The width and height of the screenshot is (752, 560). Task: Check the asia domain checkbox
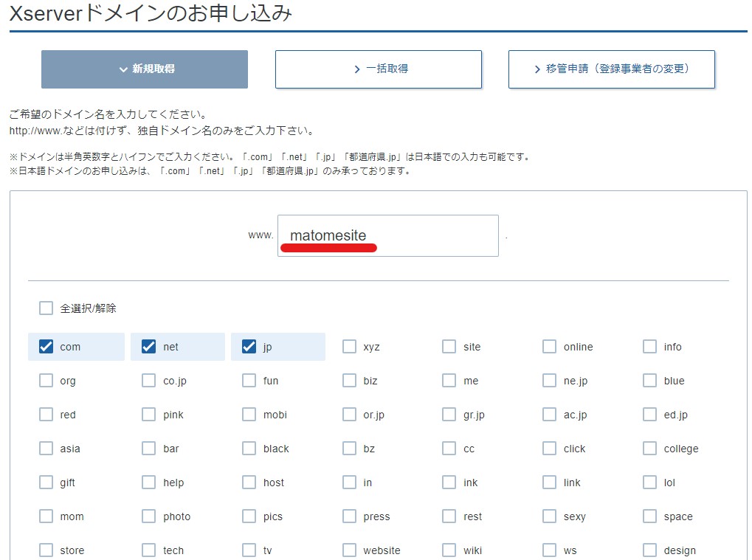pyautogui.click(x=46, y=449)
